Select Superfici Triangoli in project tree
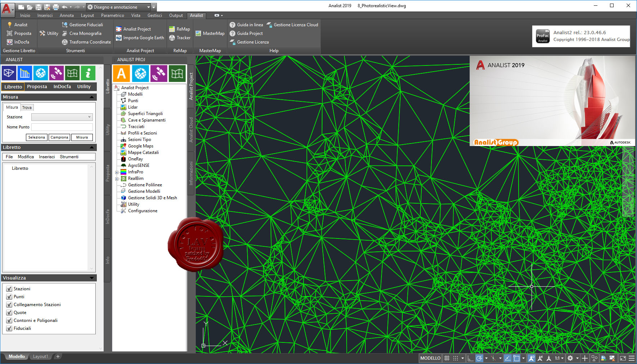637x364 pixels. pyautogui.click(x=145, y=114)
